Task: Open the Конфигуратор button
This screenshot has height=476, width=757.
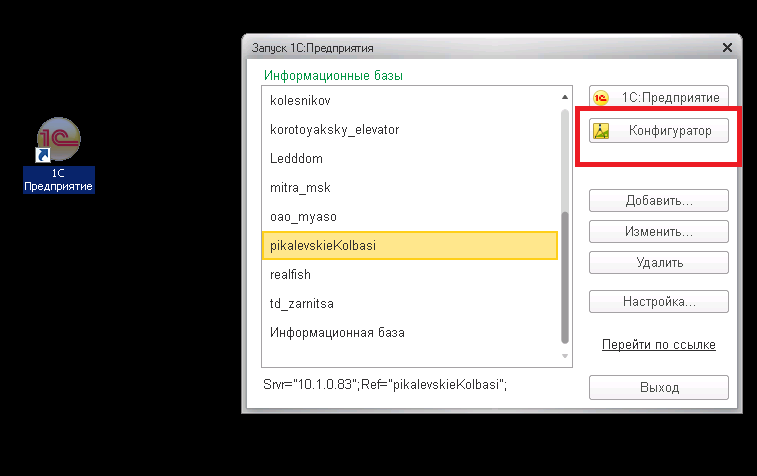Action: pos(659,130)
